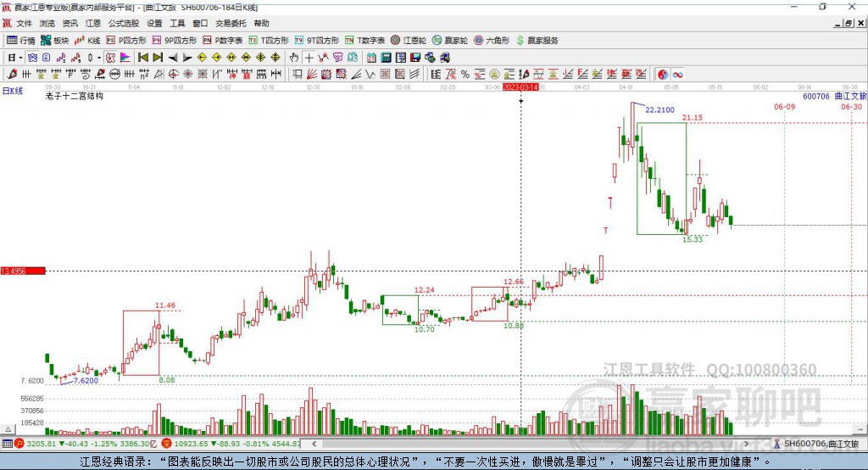Viewport: 868px width, 470px height.
Task: Click the Shenzhen index 10923.65 status entry
Action: 231,444
